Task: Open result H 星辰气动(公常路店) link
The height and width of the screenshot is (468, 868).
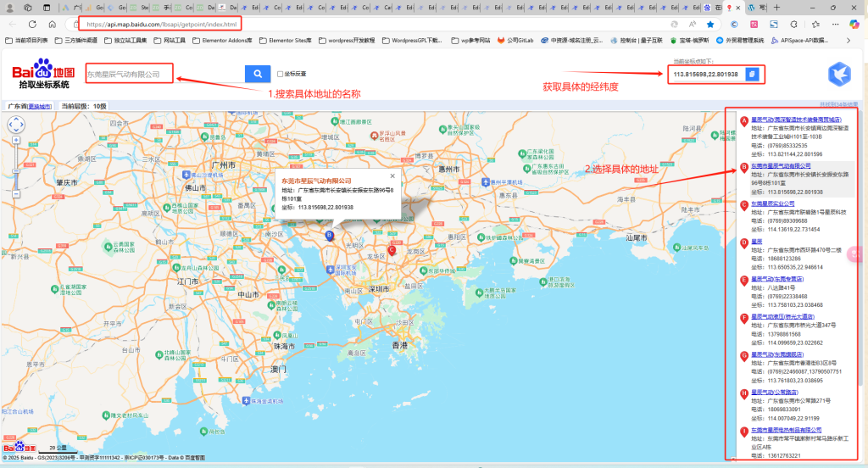Action: (x=775, y=393)
